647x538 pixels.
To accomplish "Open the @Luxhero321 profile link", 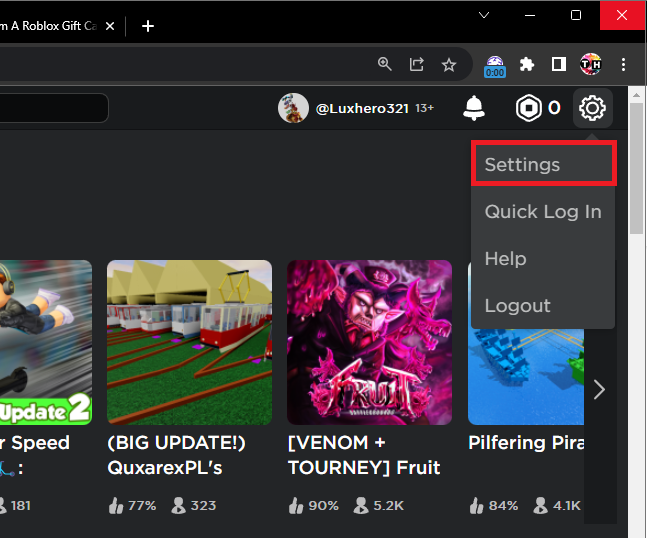I will coord(362,108).
